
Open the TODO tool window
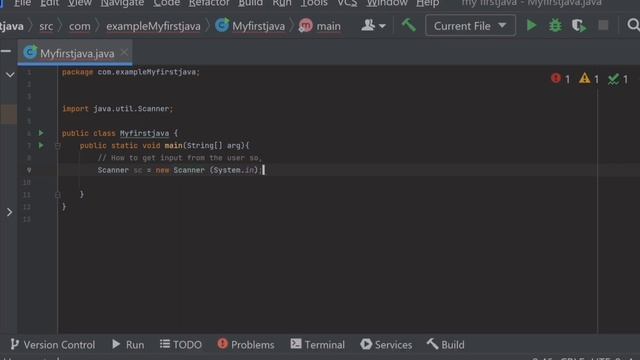[x=180, y=344]
